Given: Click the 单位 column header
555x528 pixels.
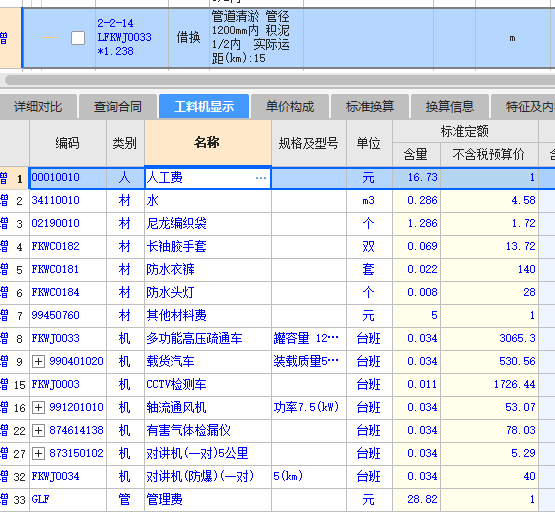Looking at the screenshot, I should pos(369,143).
